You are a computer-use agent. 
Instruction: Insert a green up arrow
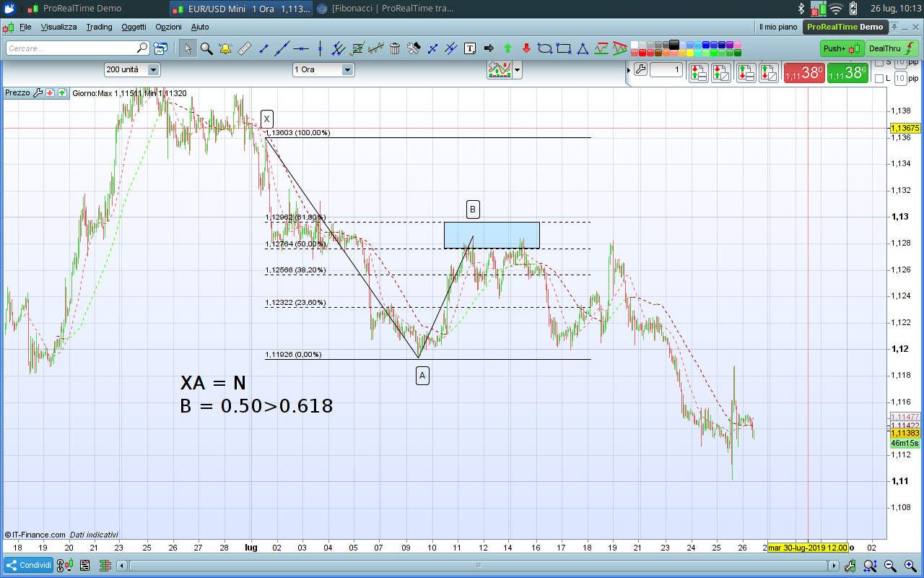coord(507,48)
